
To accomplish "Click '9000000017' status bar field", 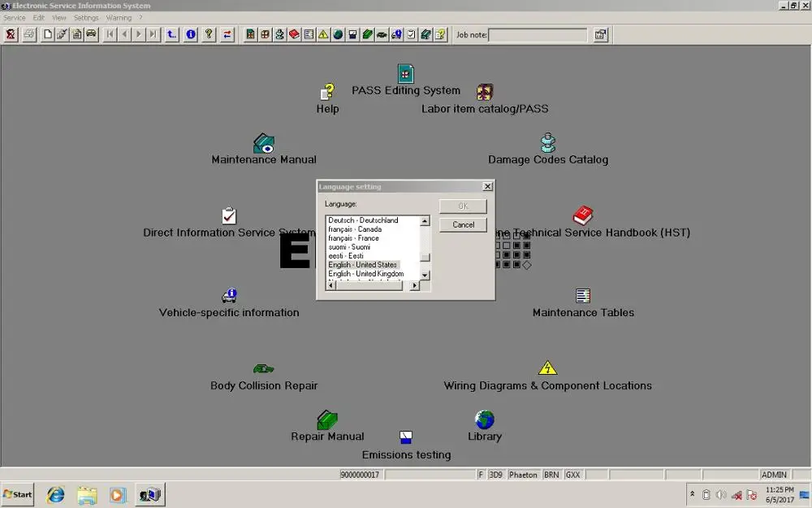I will [x=360, y=475].
